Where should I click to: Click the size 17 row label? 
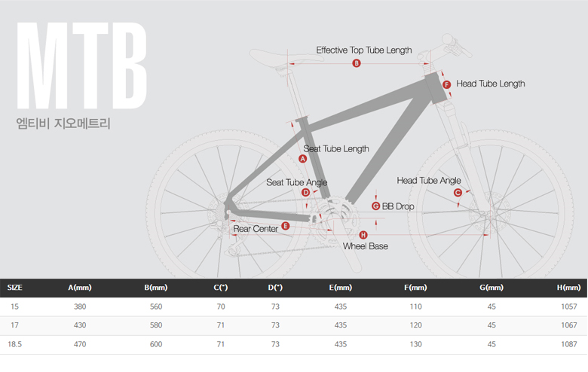14,325
